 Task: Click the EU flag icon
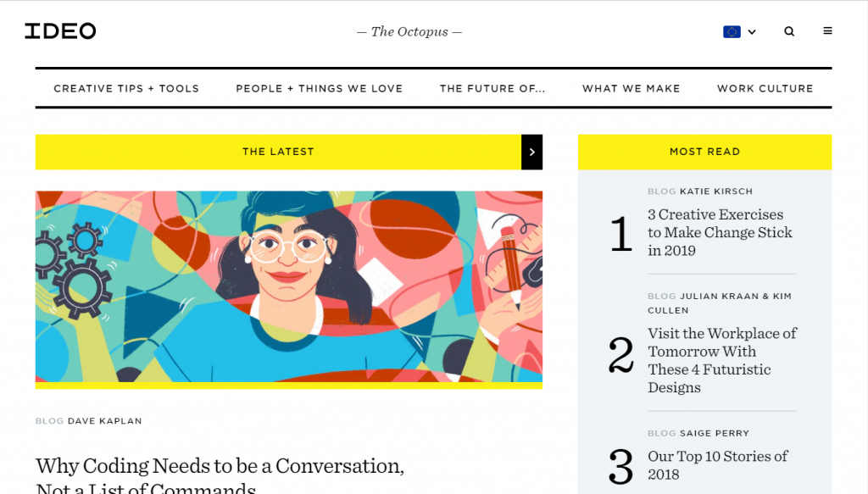tap(732, 31)
